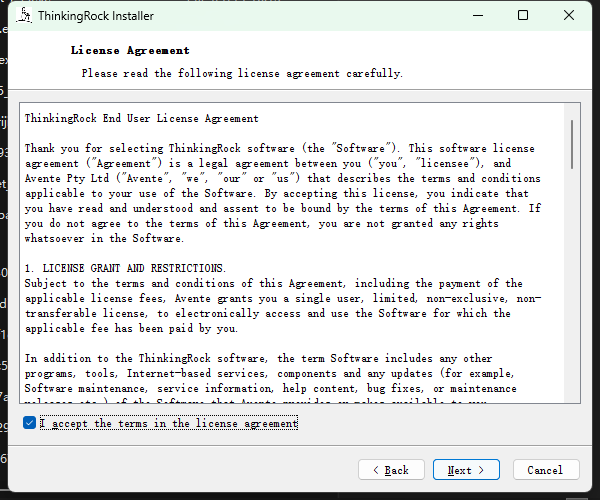Click the license text scrollbar thumb
The height and width of the screenshot is (500, 600).
point(572,144)
